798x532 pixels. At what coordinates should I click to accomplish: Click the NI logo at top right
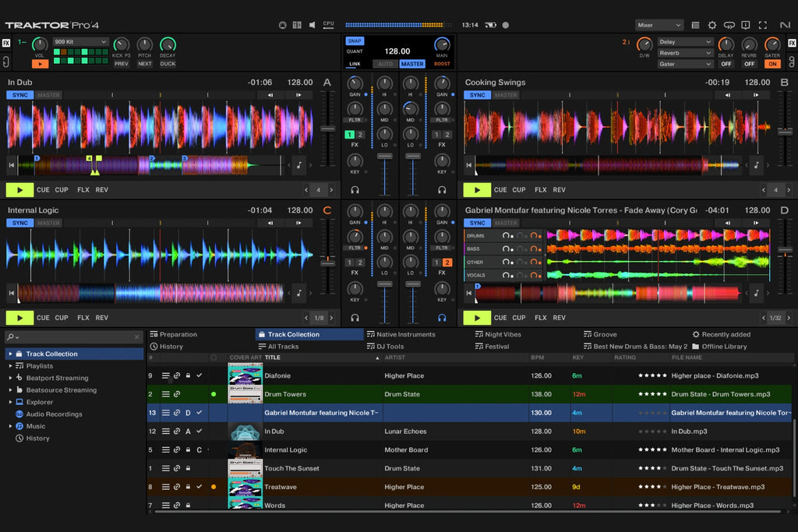point(786,25)
